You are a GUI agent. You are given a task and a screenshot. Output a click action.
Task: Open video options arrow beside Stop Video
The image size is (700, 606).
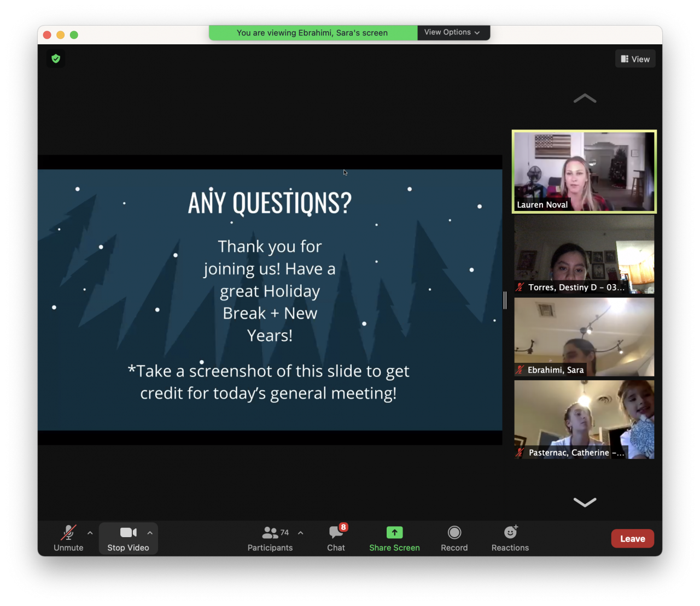[150, 533]
